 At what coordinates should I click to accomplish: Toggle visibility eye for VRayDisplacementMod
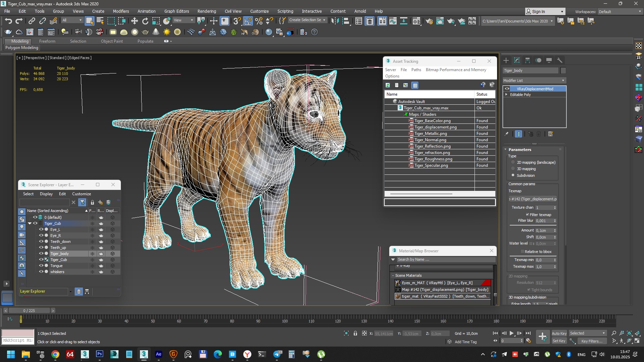pyautogui.click(x=507, y=89)
